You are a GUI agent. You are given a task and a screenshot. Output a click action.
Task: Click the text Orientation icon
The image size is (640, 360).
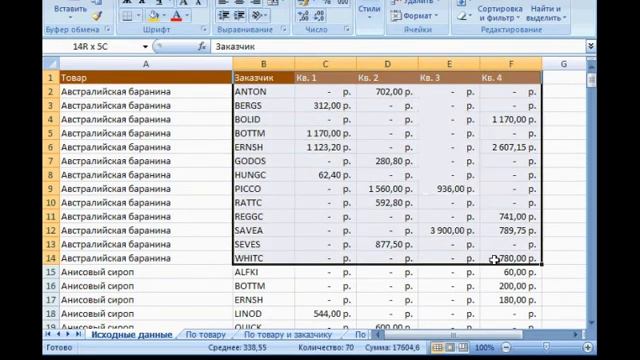click(x=257, y=16)
